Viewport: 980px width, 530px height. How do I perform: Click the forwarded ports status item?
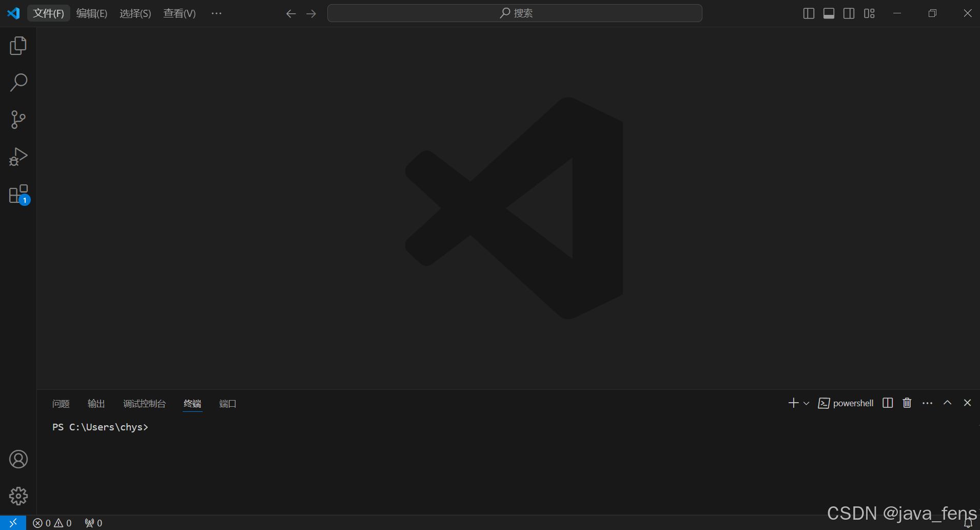(x=93, y=523)
